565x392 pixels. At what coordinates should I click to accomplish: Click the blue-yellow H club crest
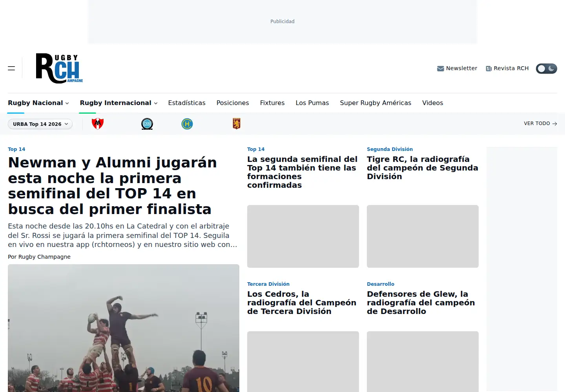[x=187, y=124]
